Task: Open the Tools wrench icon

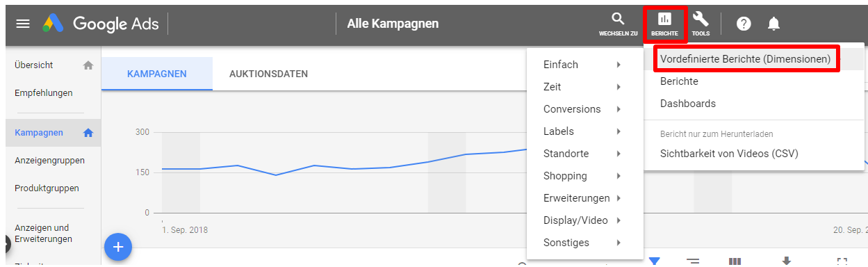Action: (x=701, y=24)
